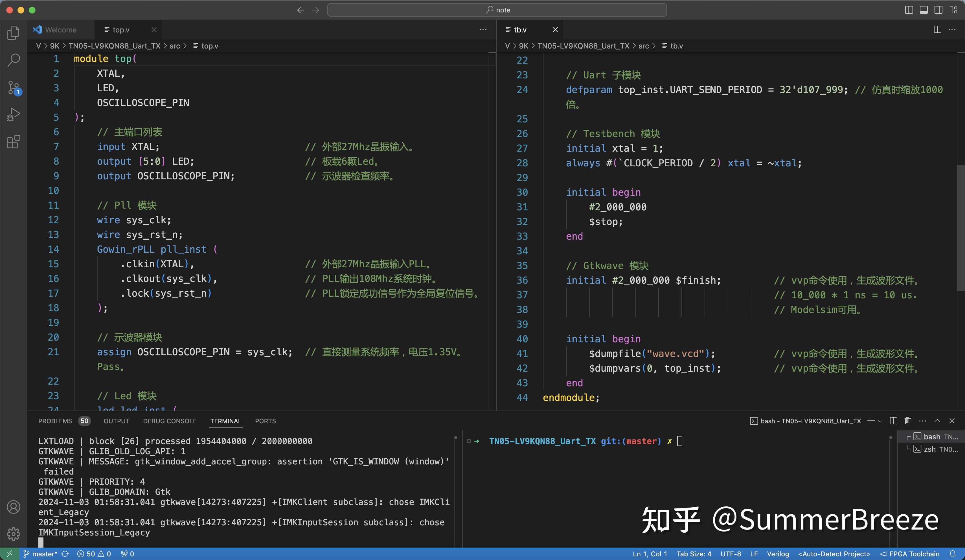
Task: Open more actions for top.v editor group
Action: 483,30
